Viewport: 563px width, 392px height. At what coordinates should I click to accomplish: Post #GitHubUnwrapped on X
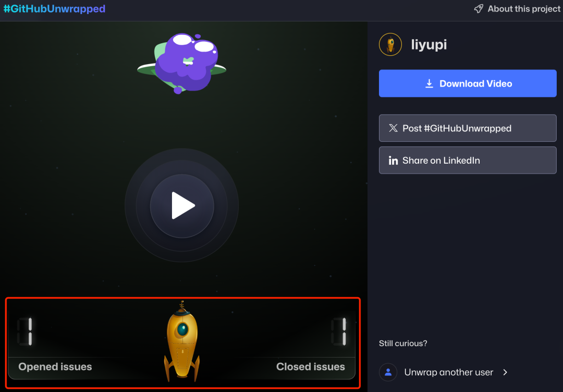[468, 128]
